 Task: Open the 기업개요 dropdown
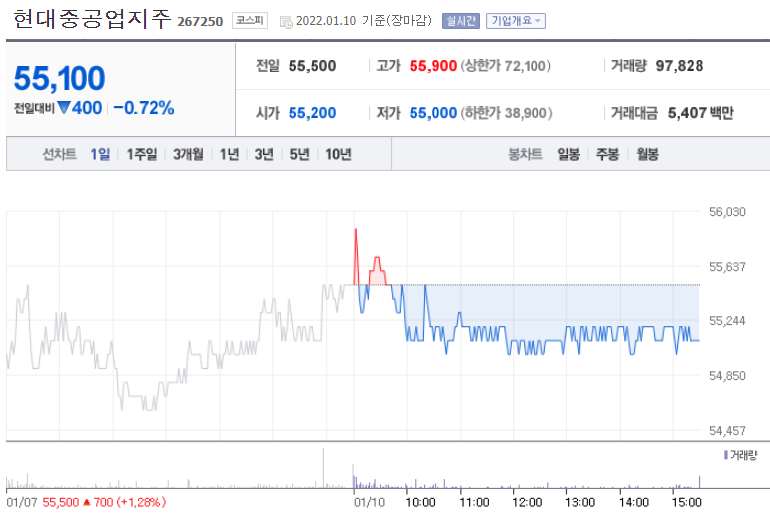point(516,21)
